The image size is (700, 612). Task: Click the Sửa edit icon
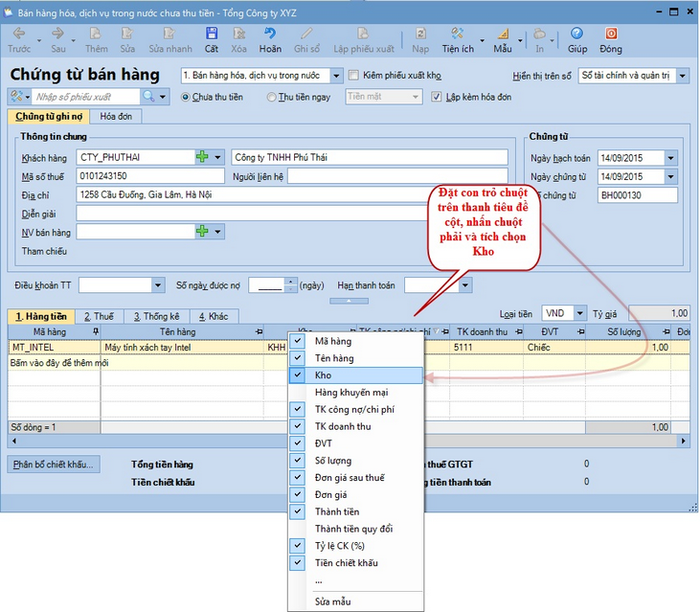[127, 34]
